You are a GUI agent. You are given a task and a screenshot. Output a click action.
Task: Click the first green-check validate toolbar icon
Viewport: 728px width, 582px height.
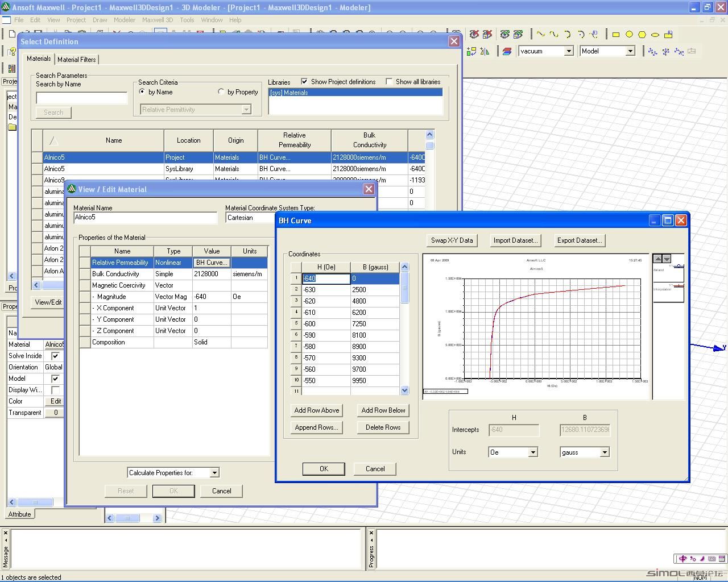(504, 35)
